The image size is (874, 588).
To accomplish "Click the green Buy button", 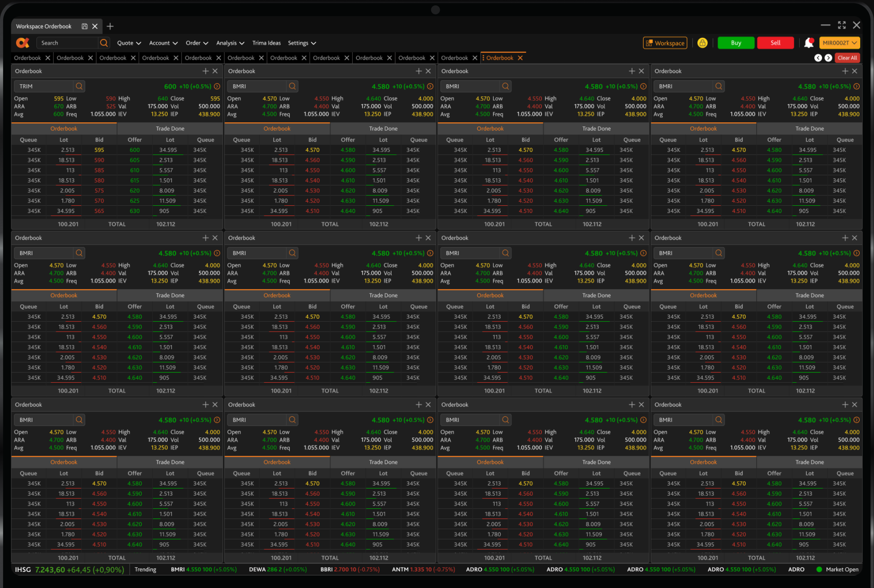I will coord(736,43).
